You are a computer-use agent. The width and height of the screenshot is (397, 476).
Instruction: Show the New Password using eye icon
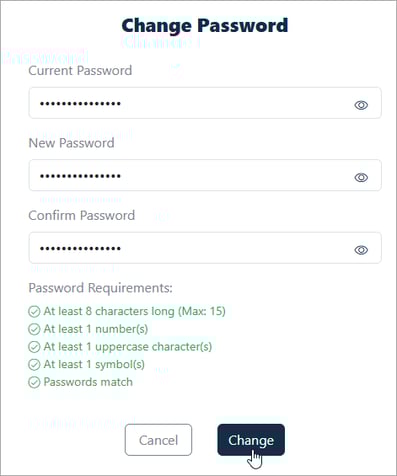(x=361, y=178)
